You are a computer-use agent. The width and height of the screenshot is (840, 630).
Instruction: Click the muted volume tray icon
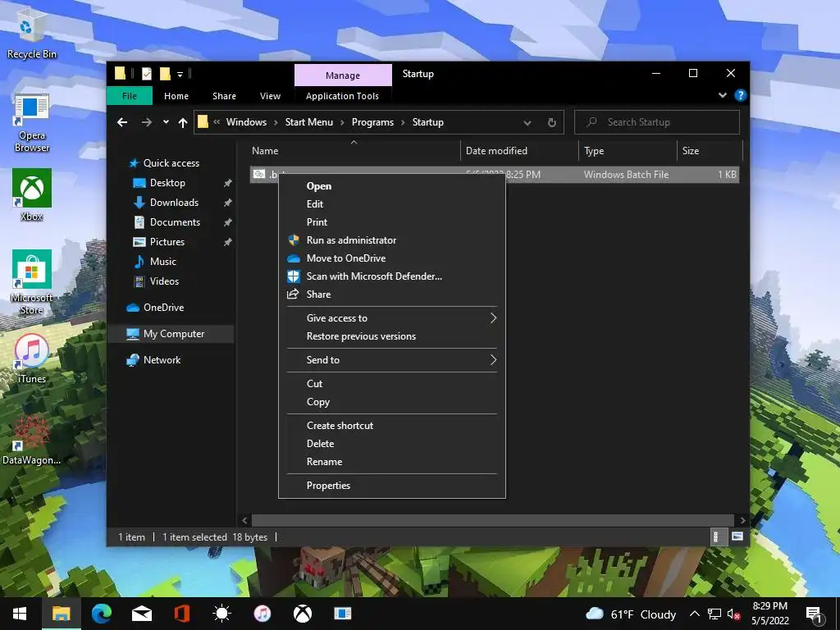(x=734, y=614)
